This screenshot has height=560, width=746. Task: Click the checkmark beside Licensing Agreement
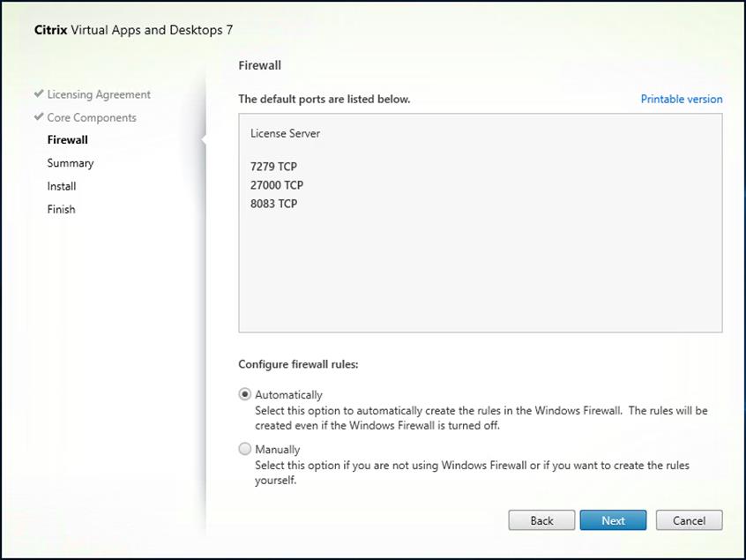(x=39, y=94)
